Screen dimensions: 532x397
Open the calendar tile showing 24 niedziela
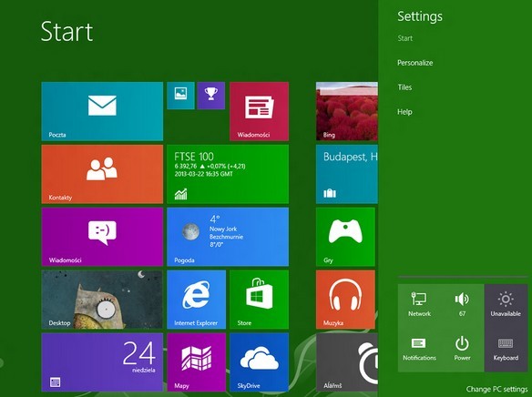102,362
